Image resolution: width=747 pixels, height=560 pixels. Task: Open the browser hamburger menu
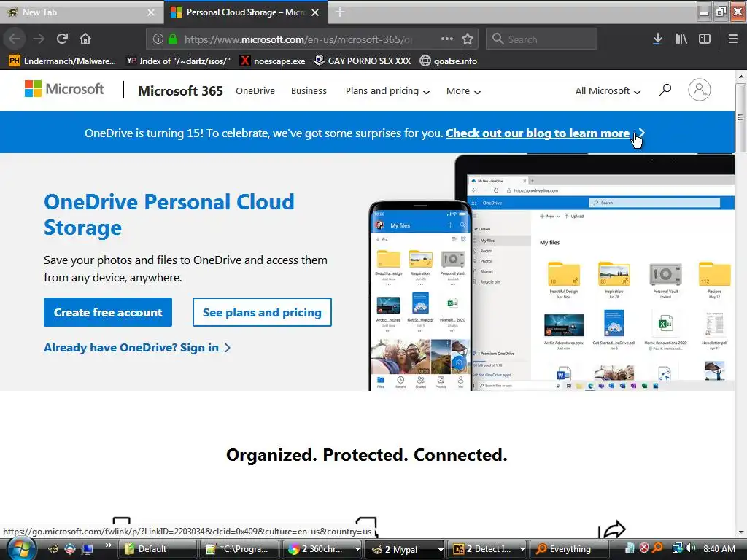[732, 39]
